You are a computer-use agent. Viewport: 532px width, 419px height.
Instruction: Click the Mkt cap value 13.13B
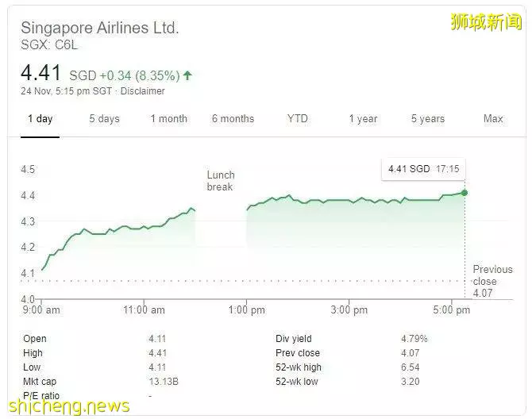point(164,382)
